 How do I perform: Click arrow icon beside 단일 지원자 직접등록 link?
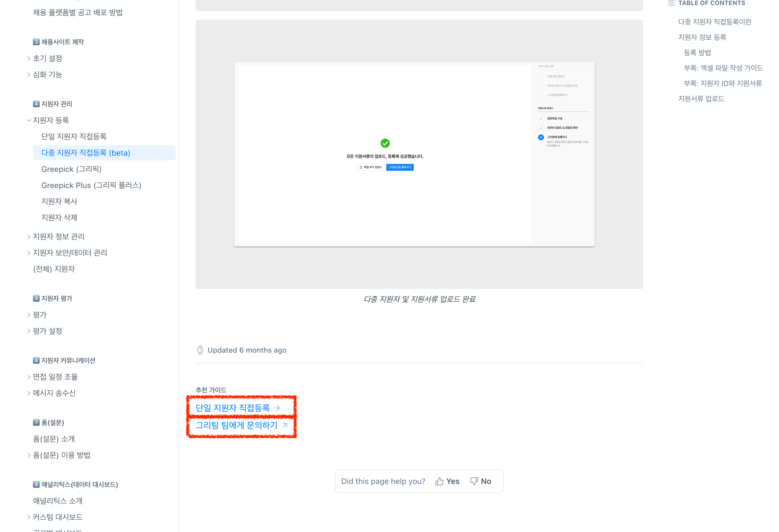pos(277,408)
